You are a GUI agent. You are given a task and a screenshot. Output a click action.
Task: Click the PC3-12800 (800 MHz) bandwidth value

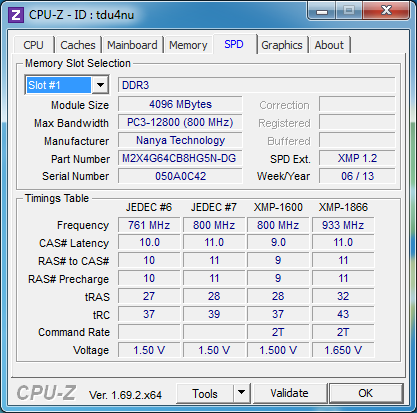click(x=180, y=122)
